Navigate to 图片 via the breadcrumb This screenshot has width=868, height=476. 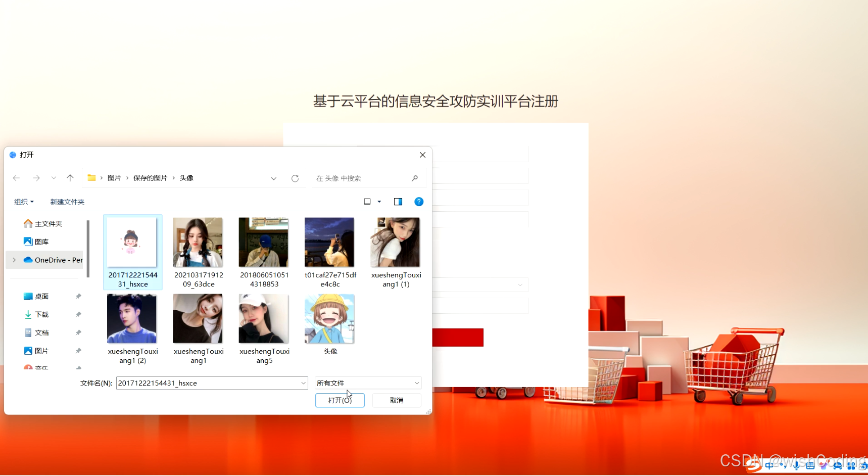click(x=114, y=177)
